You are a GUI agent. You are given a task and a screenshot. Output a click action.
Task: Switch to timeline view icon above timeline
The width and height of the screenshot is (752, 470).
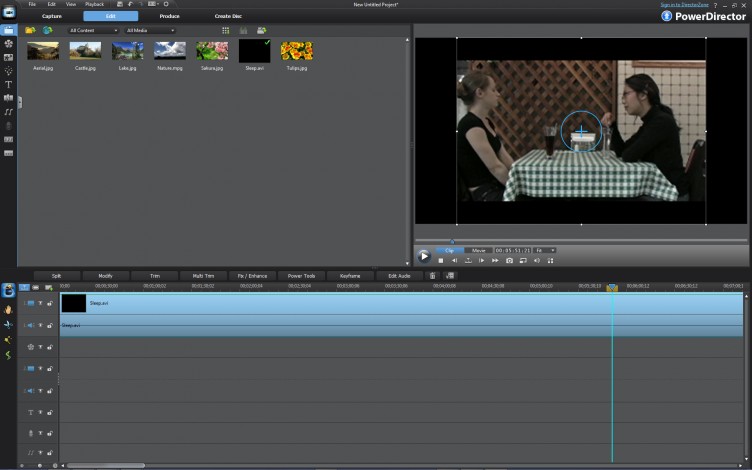[x=24, y=287]
